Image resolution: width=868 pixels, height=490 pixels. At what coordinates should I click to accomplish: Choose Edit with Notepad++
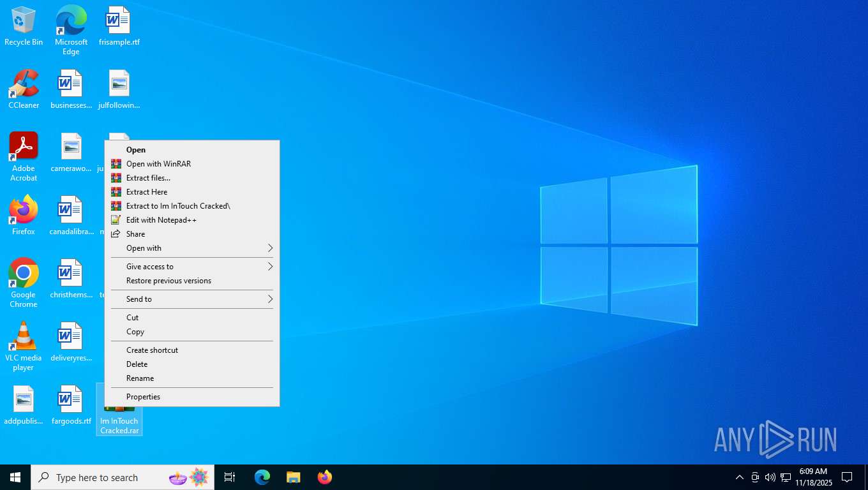(x=192, y=220)
